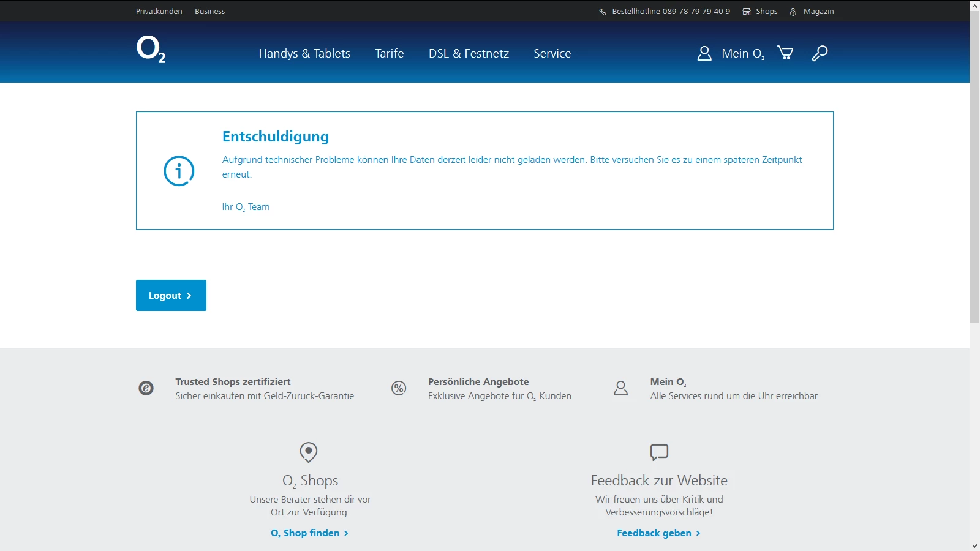Click the Bestellhotline phone number text

(x=671, y=12)
